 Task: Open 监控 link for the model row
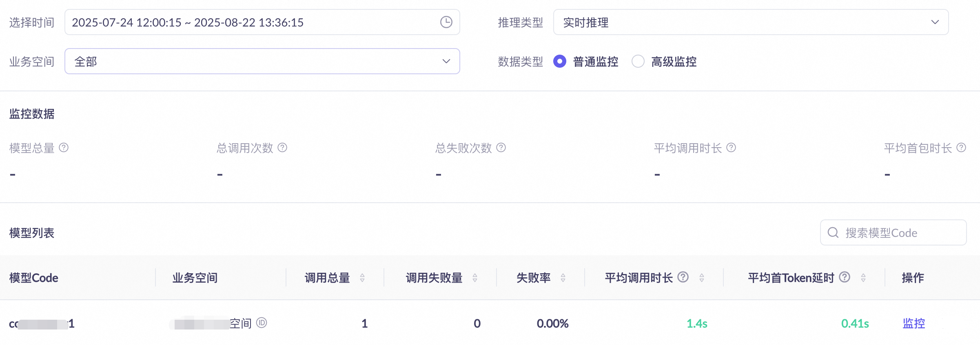coord(913,323)
